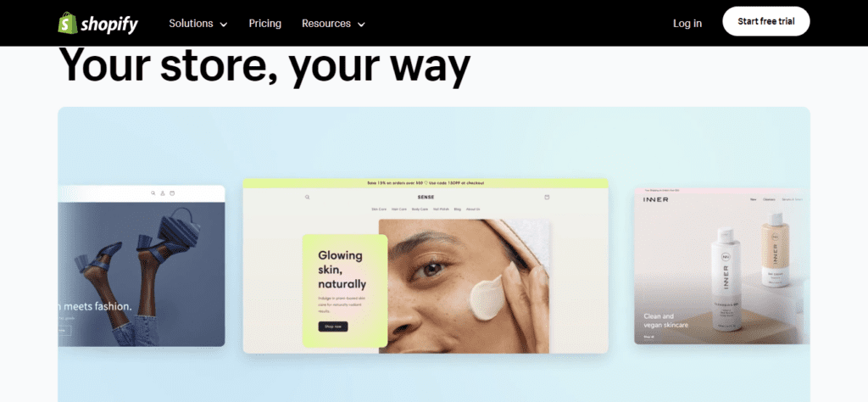Viewport: 868px width, 402px height.
Task: Open the fashion shoes theme thumbnail
Action: (142, 265)
